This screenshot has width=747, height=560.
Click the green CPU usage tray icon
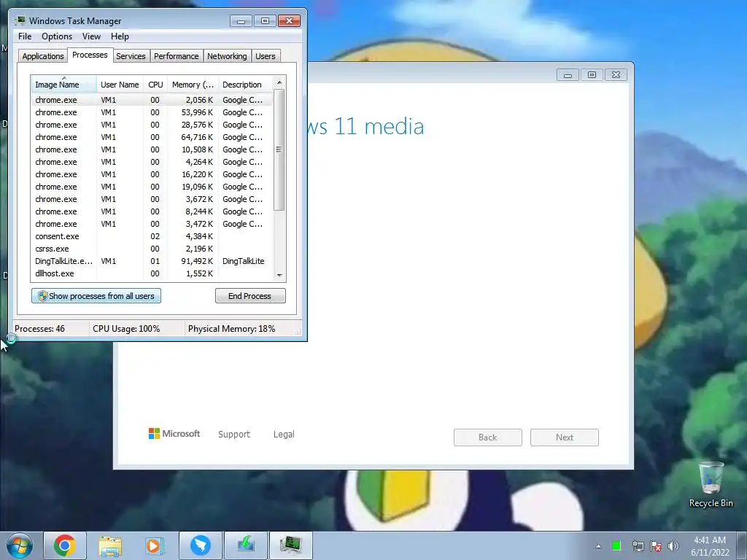(616, 545)
